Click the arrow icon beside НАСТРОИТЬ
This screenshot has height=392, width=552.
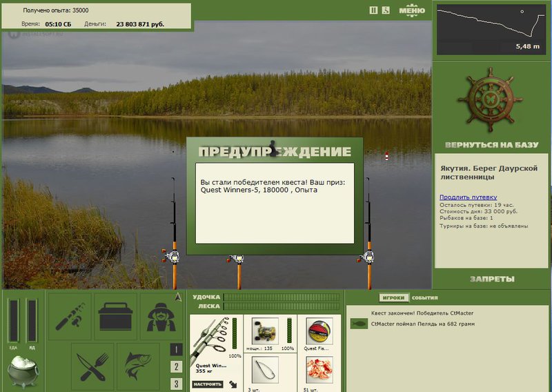pyautogui.click(x=233, y=384)
